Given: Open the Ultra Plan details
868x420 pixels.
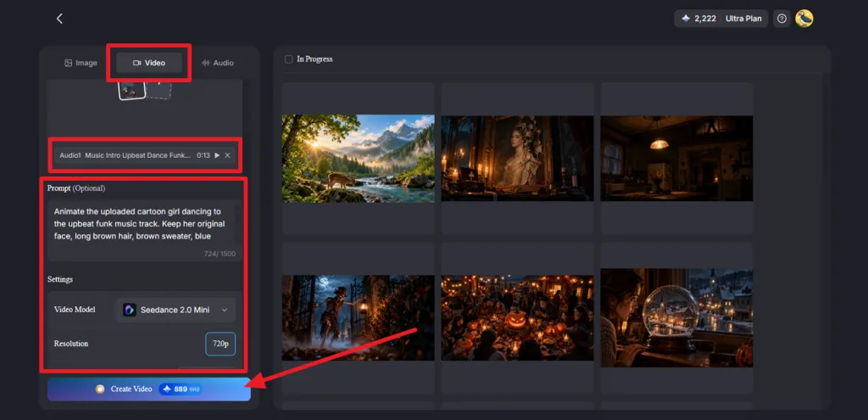Looking at the screenshot, I should [743, 19].
